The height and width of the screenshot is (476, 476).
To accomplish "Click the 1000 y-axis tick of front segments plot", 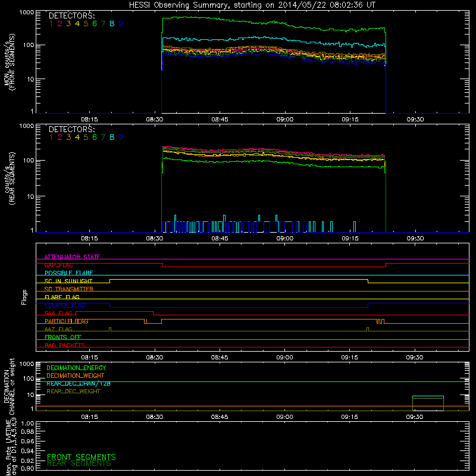I will click(x=27, y=12).
